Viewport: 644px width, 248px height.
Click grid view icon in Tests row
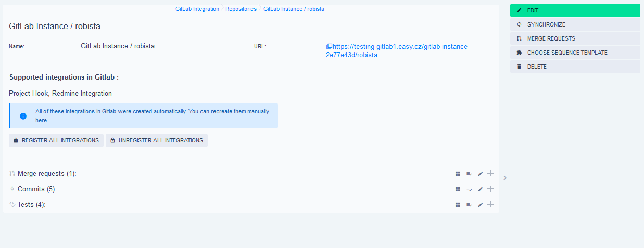coord(458,205)
